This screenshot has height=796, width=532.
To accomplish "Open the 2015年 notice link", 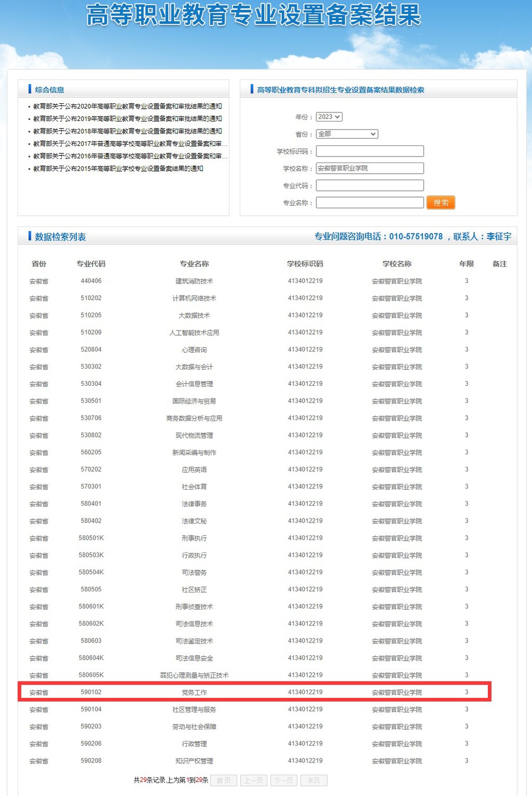I will (x=118, y=168).
